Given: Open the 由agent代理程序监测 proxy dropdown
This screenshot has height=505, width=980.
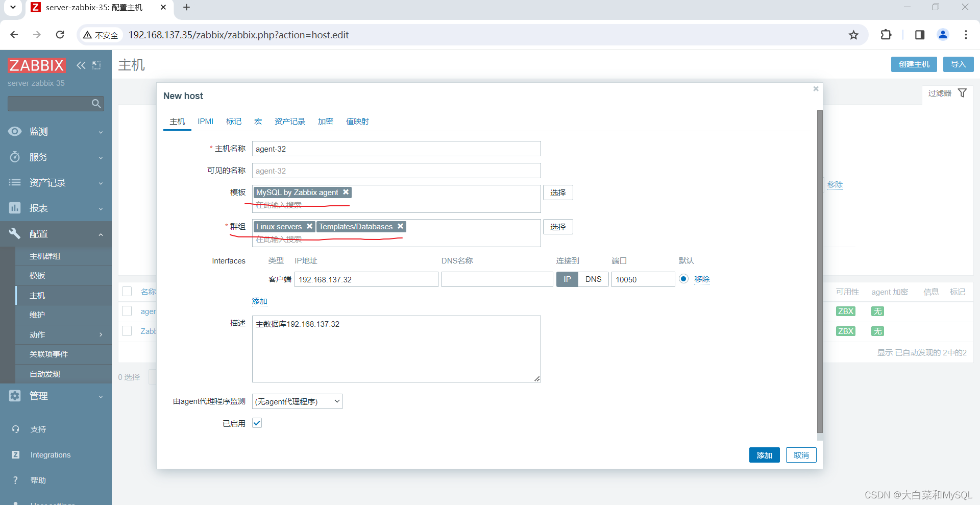Looking at the screenshot, I should pos(297,401).
